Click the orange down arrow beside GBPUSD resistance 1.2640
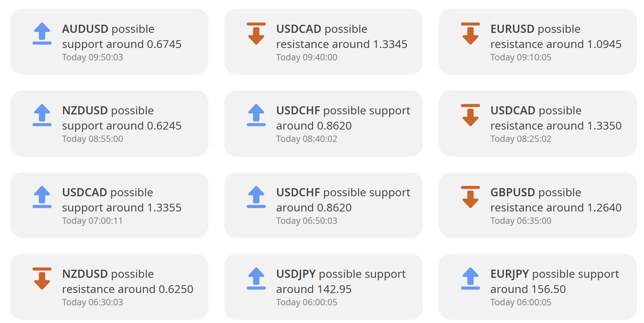644x323 pixels. click(470, 197)
